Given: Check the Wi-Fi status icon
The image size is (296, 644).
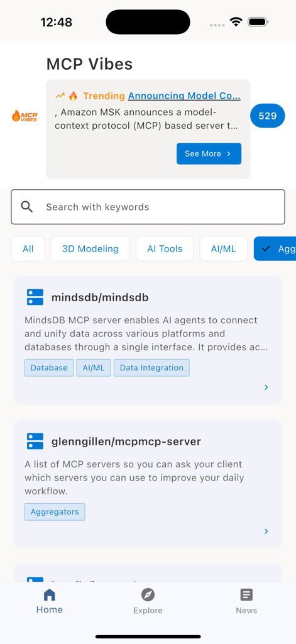Looking at the screenshot, I should (x=236, y=22).
